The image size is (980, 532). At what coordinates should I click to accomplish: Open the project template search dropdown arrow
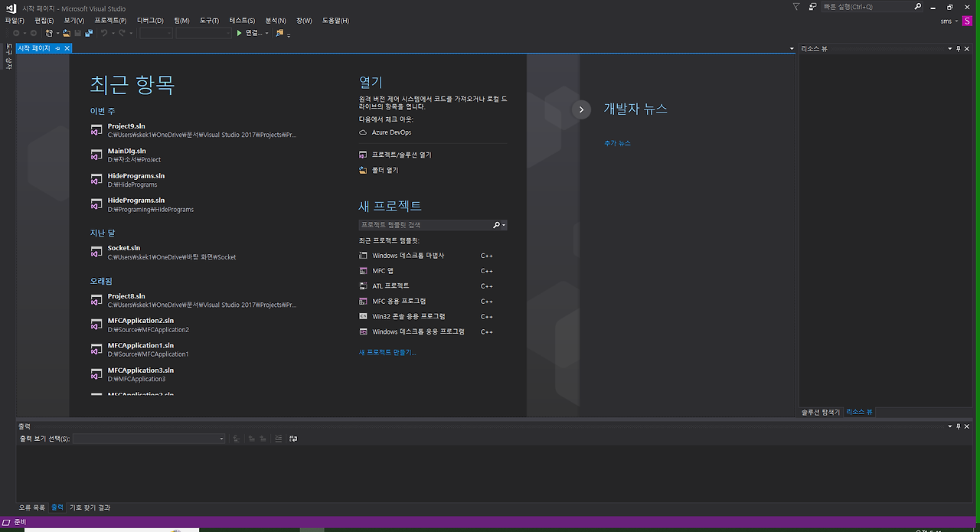pyautogui.click(x=503, y=225)
